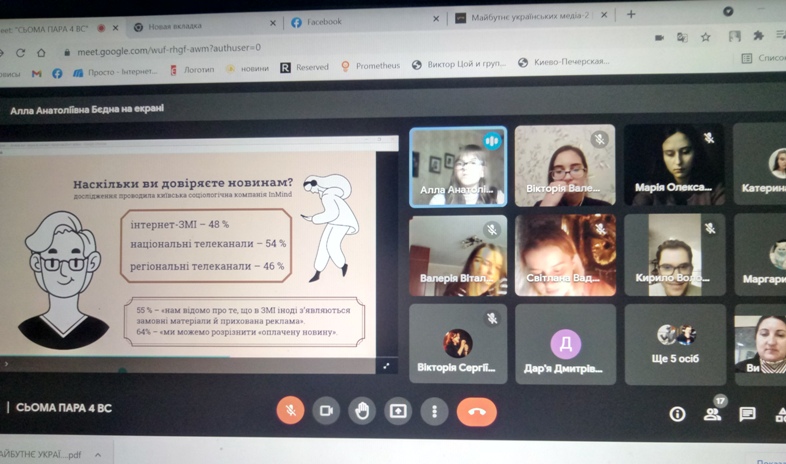Open Gmail bookmark icon

37,73
